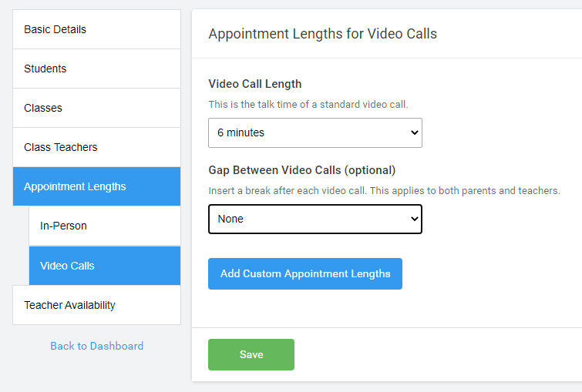Go to the Students section

(45, 69)
